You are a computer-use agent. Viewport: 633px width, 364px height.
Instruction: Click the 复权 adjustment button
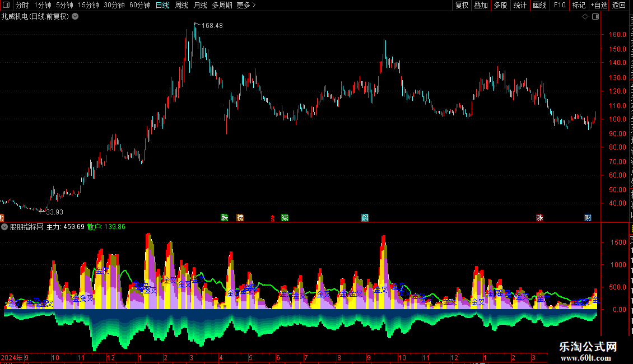(x=462, y=5)
